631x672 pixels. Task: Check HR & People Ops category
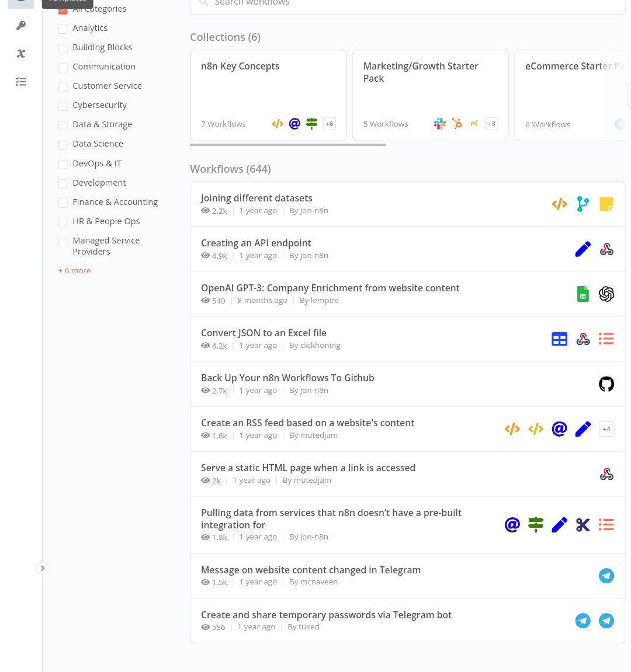tap(63, 222)
